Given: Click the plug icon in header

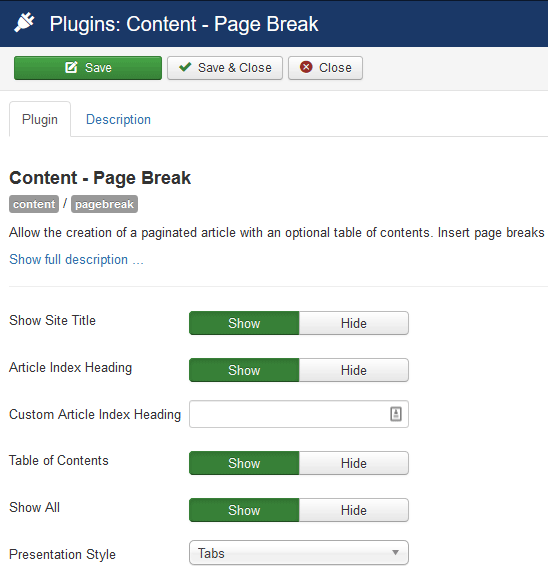Looking at the screenshot, I should point(24,22).
